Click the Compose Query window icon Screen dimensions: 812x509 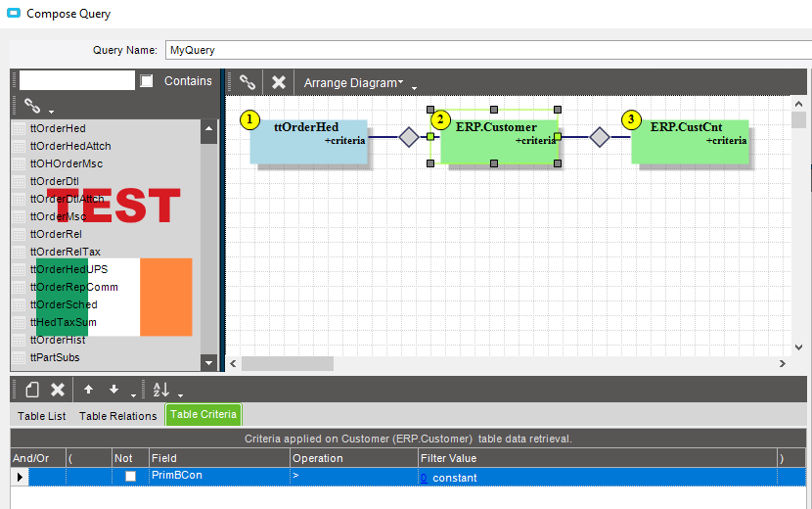14,13
